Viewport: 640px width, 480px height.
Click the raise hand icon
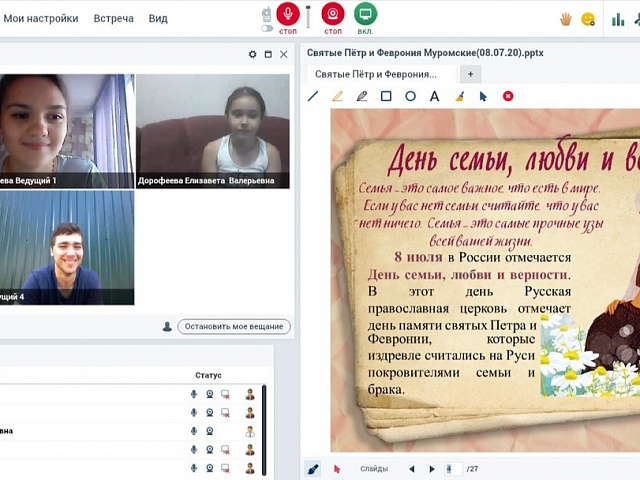tap(566, 19)
